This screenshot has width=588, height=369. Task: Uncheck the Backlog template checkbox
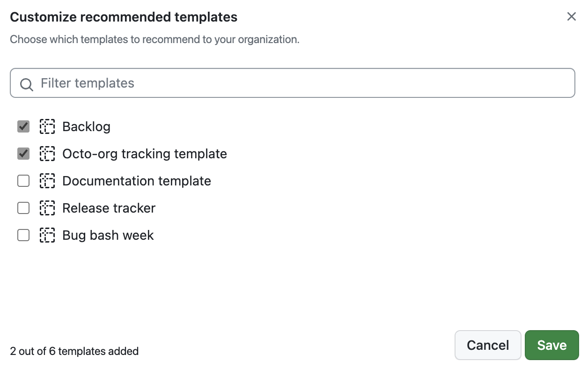click(x=23, y=126)
